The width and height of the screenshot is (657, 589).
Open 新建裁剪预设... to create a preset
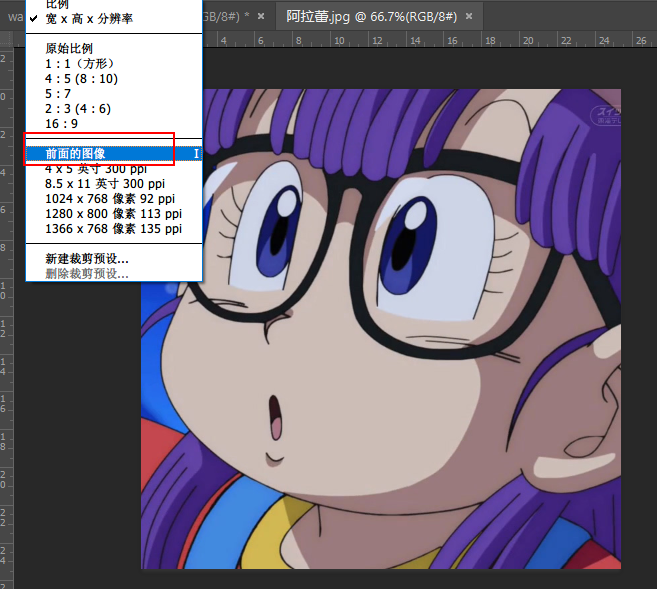(x=87, y=258)
